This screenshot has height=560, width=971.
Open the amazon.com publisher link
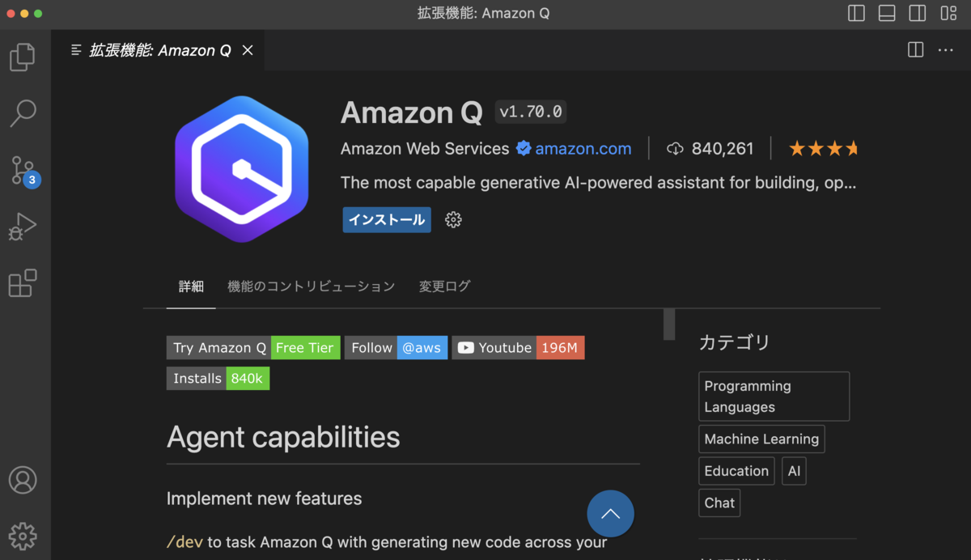click(581, 149)
